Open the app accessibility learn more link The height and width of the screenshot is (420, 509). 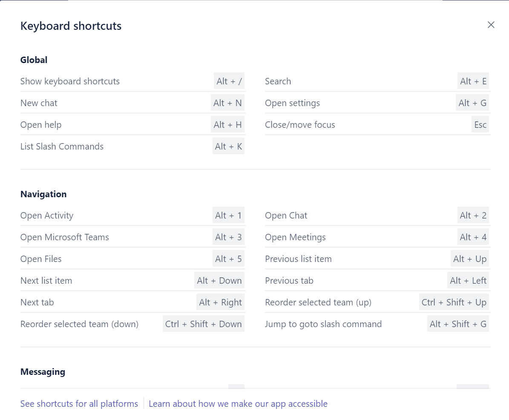[238, 403]
